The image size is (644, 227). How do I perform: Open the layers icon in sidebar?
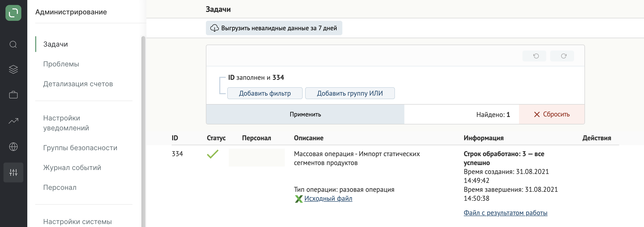tap(13, 69)
